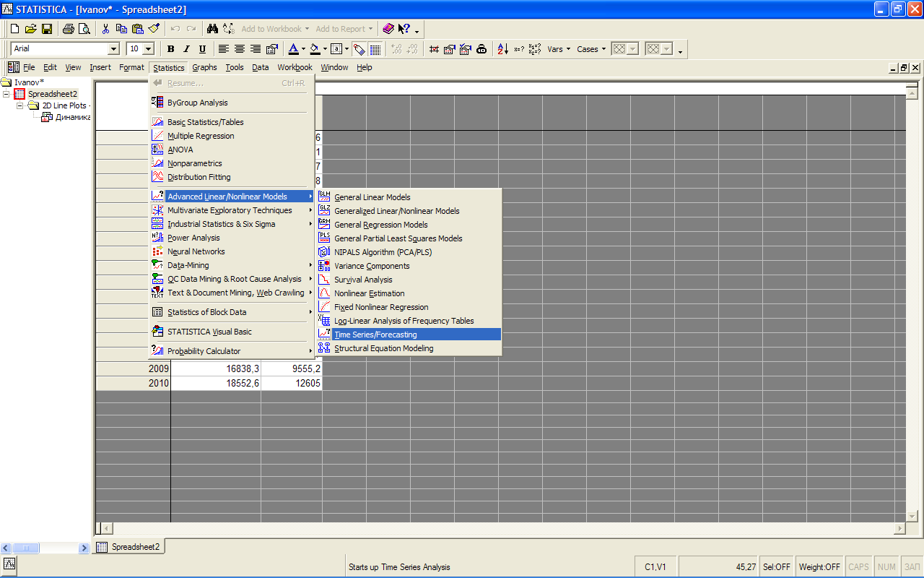Viewport: 924px width, 578px height.
Task: Open Add to Workbook dropdown
Action: [275, 29]
